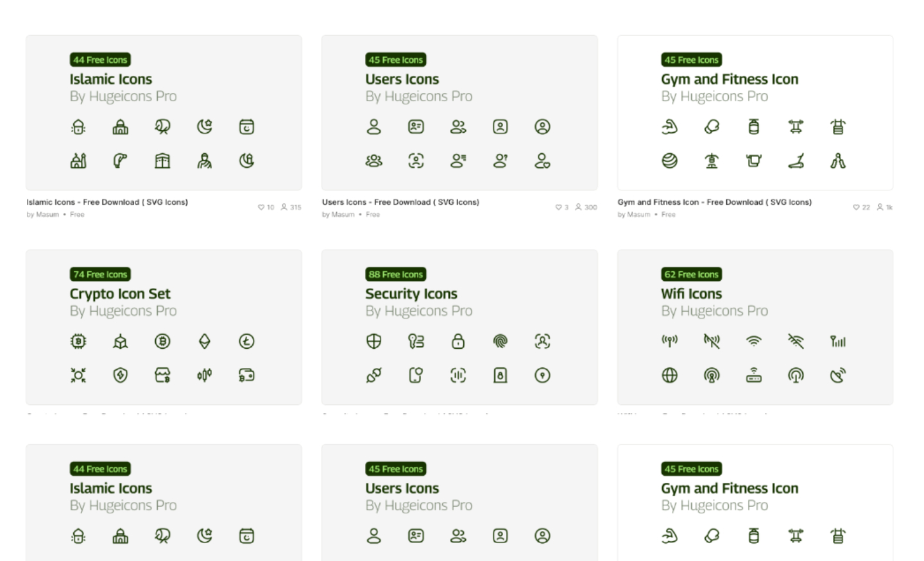The width and height of the screenshot is (924, 561).
Task: Pick the Kaaba icon in Islamic Icons
Action: click(162, 161)
